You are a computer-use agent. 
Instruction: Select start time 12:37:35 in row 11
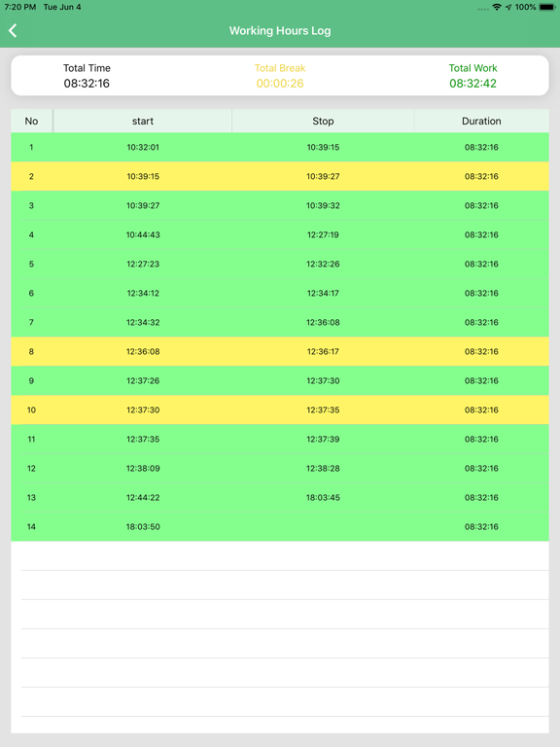[x=143, y=440]
